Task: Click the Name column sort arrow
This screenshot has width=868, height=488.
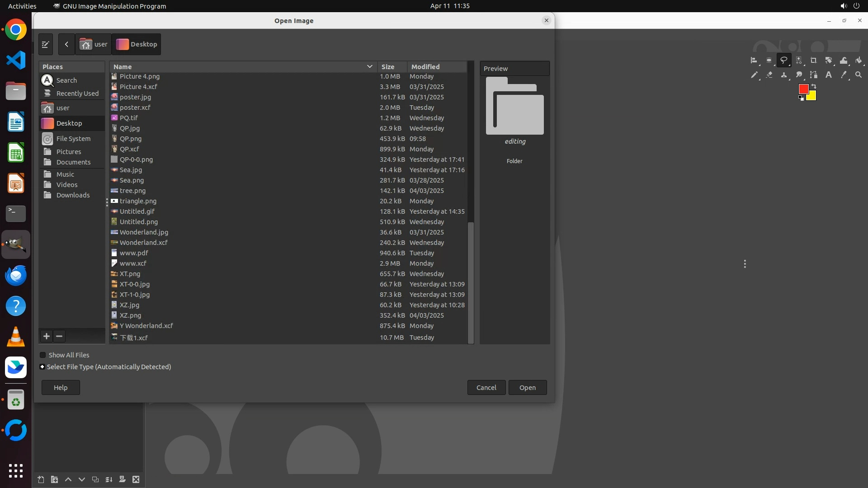Action: click(369, 66)
